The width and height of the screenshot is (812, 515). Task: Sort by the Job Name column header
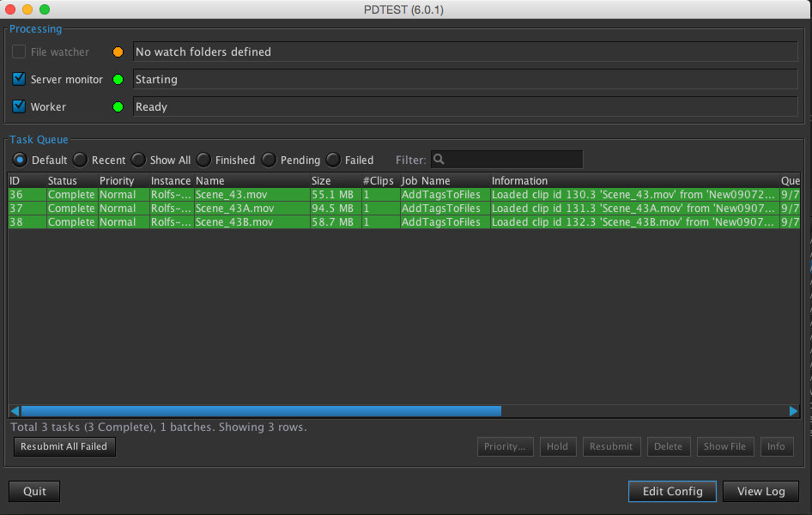(x=426, y=181)
